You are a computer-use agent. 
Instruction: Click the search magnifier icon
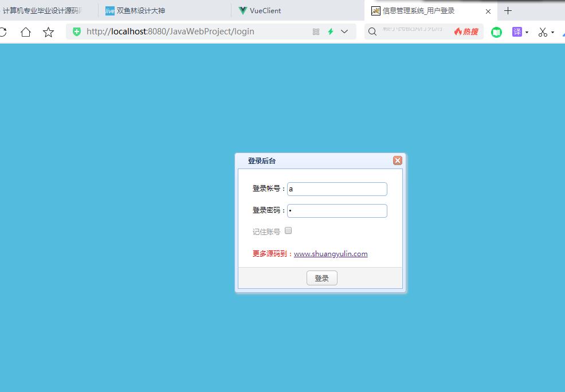coord(372,32)
